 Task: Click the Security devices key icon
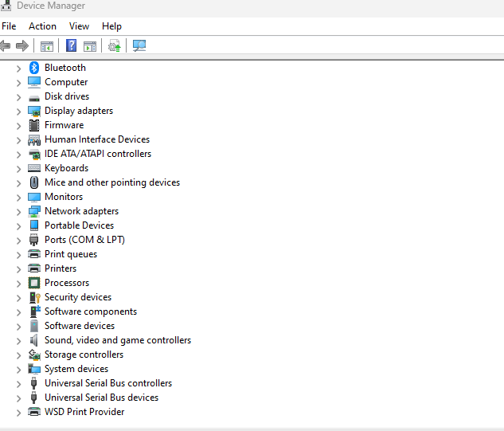click(x=34, y=297)
